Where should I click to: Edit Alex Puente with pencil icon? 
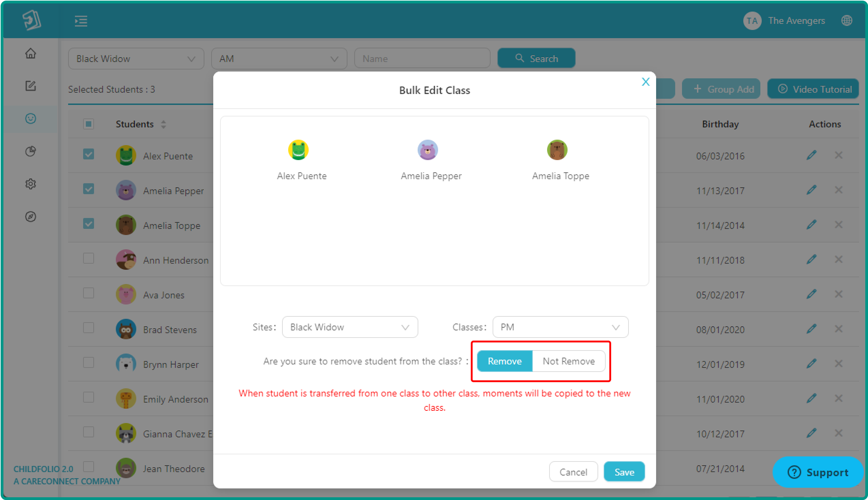click(811, 155)
